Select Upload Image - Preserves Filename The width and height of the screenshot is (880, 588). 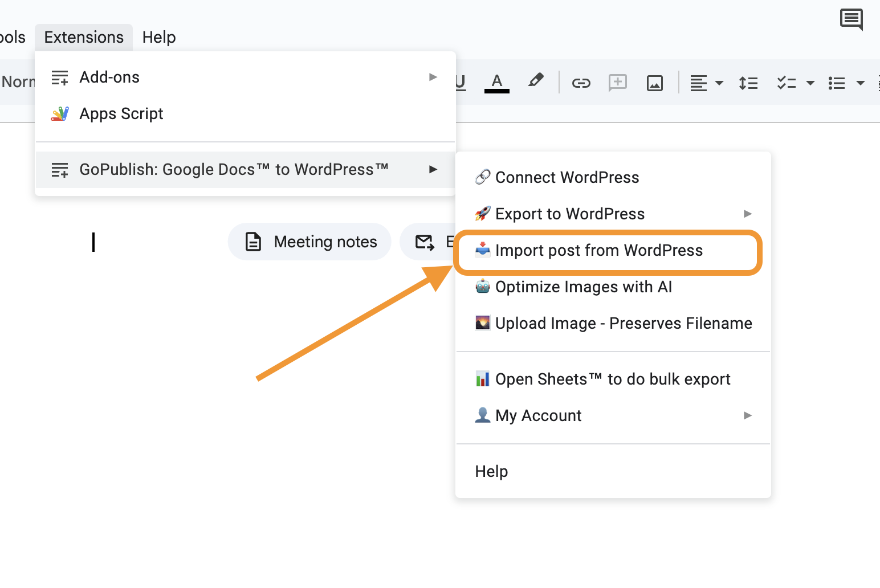(x=613, y=324)
